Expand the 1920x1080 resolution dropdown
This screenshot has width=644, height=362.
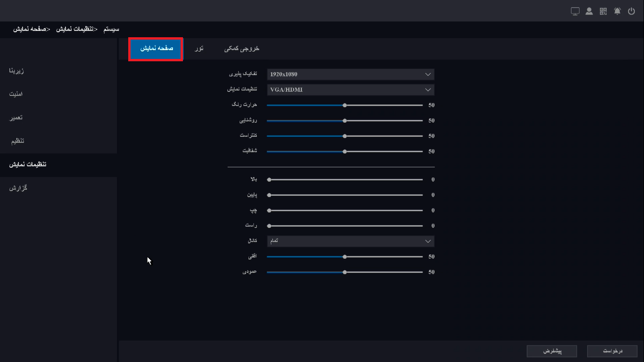pos(350,74)
